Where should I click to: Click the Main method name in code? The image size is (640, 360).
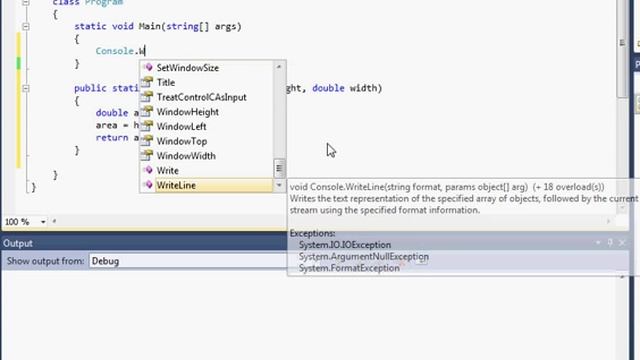pyautogui.click(x=150, y=27)
